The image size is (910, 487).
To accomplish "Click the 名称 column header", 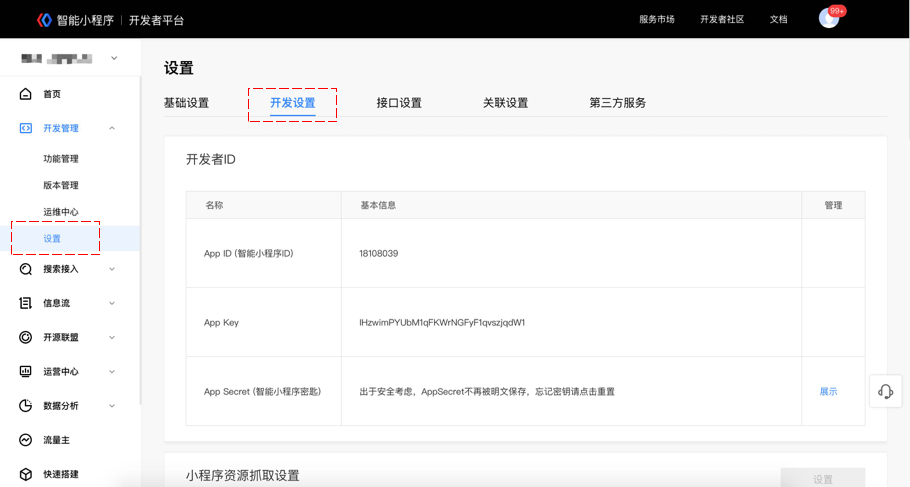I will pos(214,205).
